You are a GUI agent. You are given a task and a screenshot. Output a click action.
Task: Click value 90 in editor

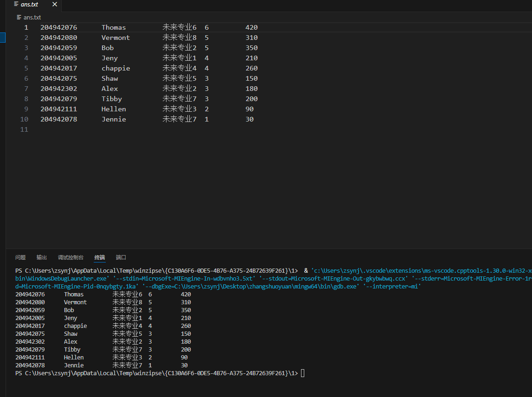click(x=250, y=109)
